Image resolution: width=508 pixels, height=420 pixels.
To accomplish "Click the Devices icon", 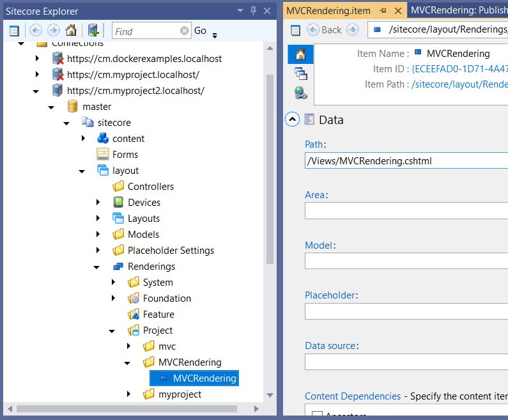I will coord(118,202).
